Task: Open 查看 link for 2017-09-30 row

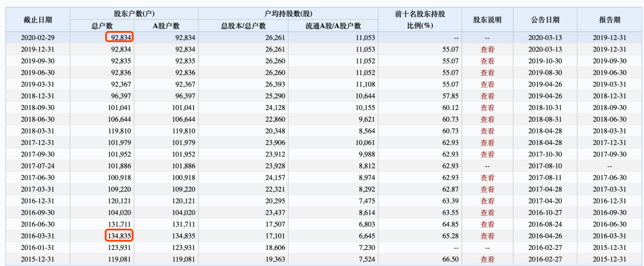Action: point(487,154)
